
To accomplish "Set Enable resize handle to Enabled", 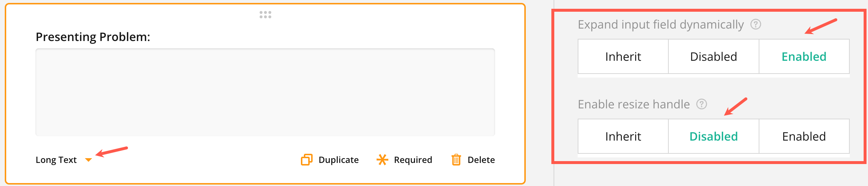I will click(x=804, y=137).
